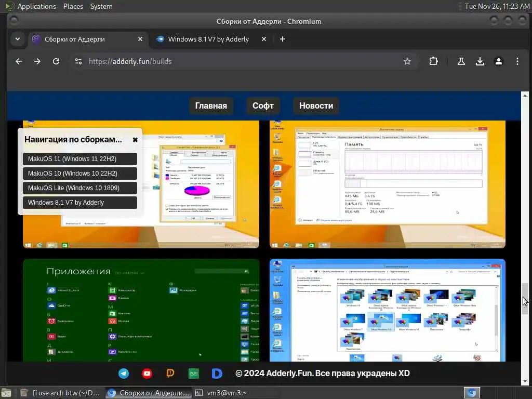532x399 pixels.
Task: Click the orange D chat-bubble footer icon
Action: tap(170, 374)
